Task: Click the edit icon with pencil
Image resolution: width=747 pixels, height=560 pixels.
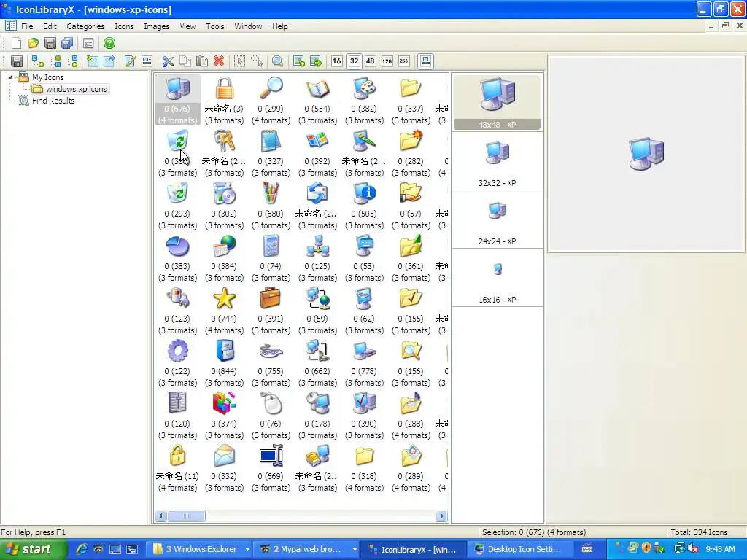Action: click(x=130, y=61)
